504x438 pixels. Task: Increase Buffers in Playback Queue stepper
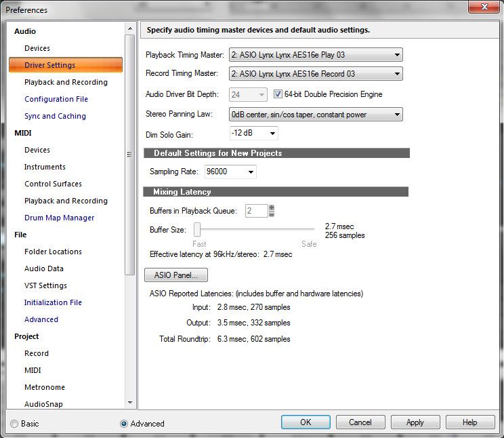pyautogui.click(x=272, y=208)
